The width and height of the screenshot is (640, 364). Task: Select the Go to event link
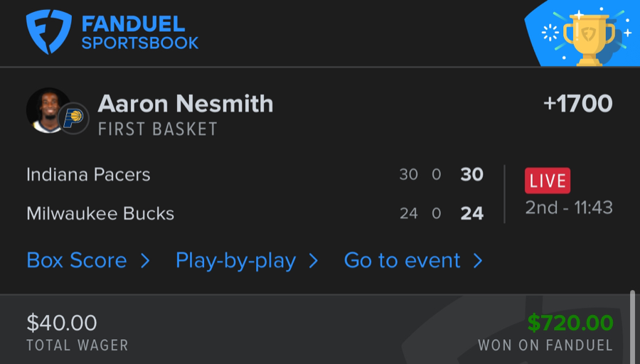[402, 261]
